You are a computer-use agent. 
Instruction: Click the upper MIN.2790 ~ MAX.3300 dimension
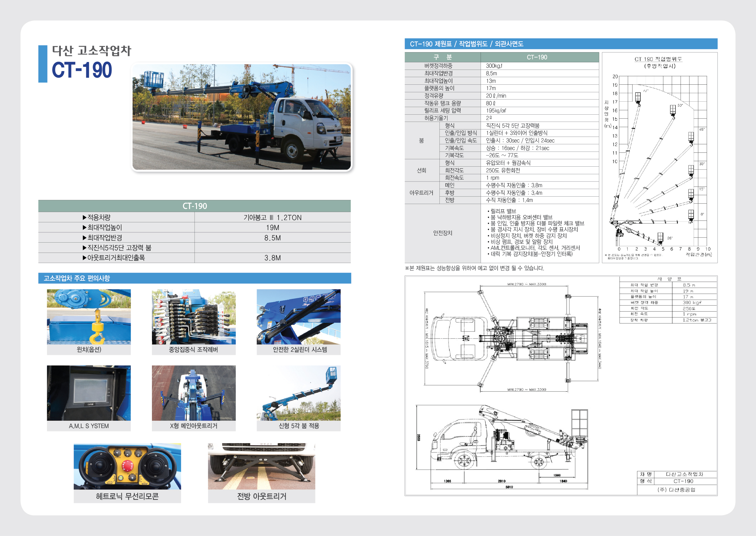pos(527,284)
